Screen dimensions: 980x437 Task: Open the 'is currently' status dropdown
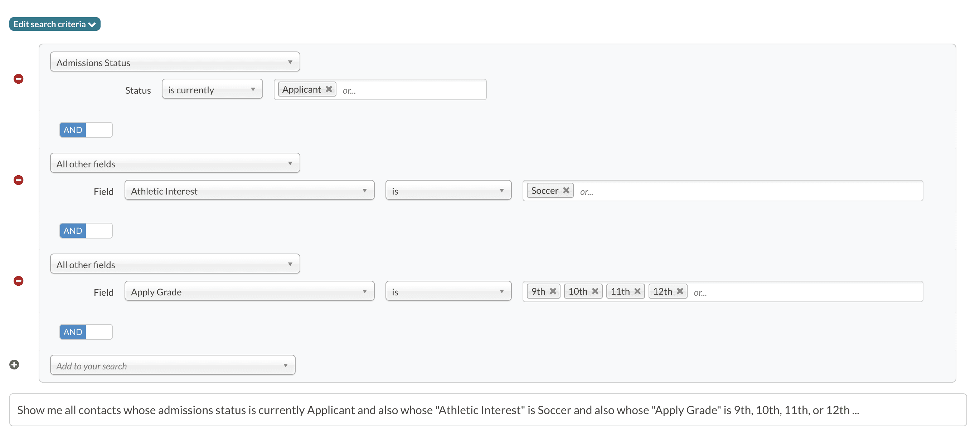tap(212, 89)
